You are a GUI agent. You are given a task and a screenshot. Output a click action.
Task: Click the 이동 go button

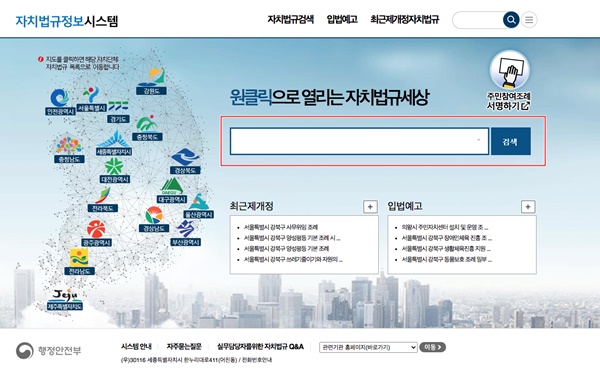coord(433,347)
